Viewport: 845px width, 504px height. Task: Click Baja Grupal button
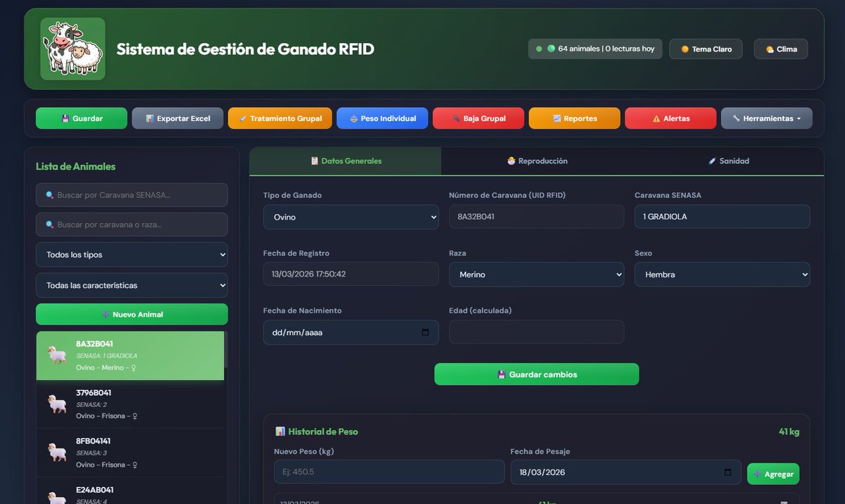479,118
